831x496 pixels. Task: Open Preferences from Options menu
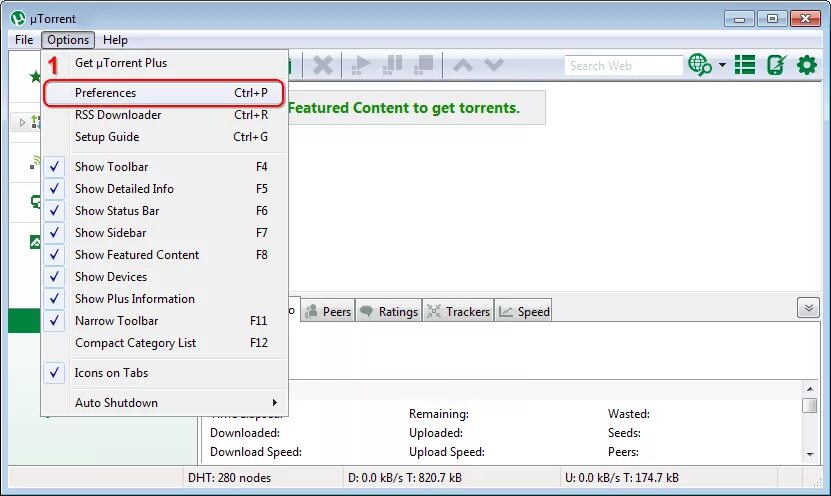[x=164, y=93]
